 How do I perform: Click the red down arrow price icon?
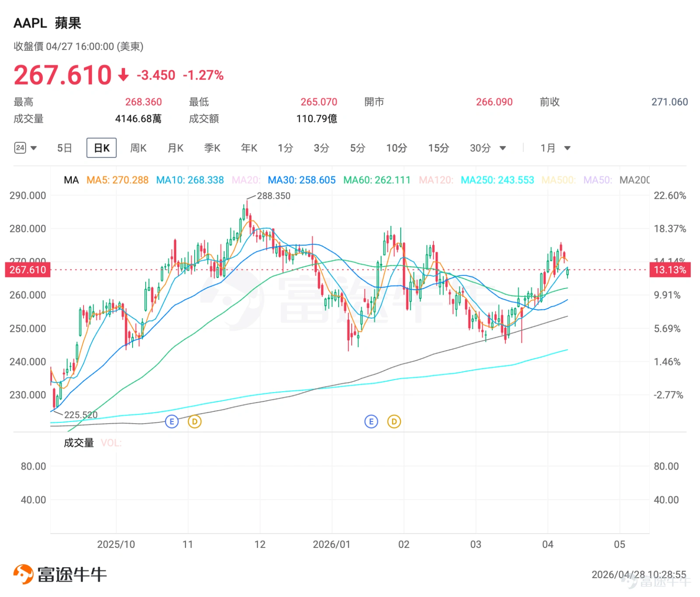pyautogui.click(x=124, y=75)
